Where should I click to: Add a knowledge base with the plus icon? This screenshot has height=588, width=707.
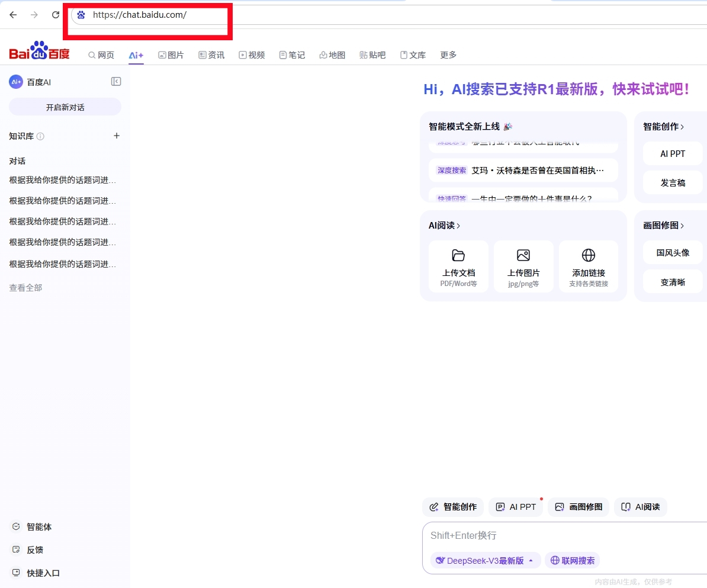(x=116, y=136)
